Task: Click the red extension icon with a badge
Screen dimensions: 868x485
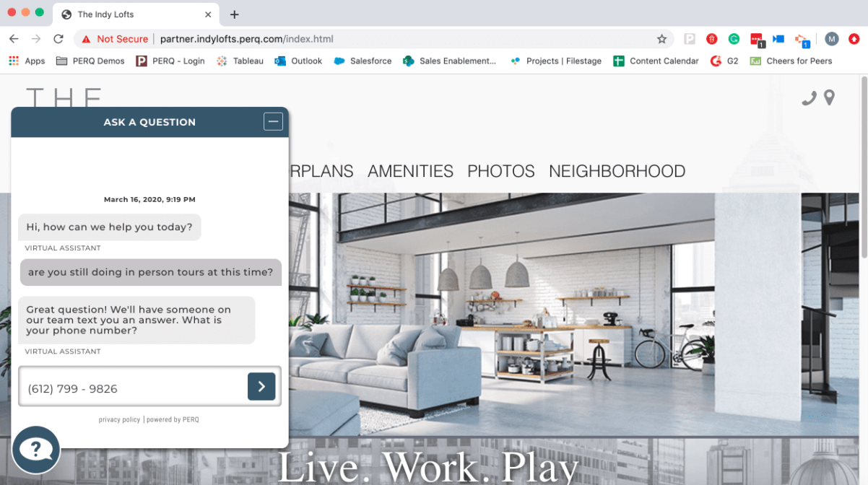Action: click(757, 40)
